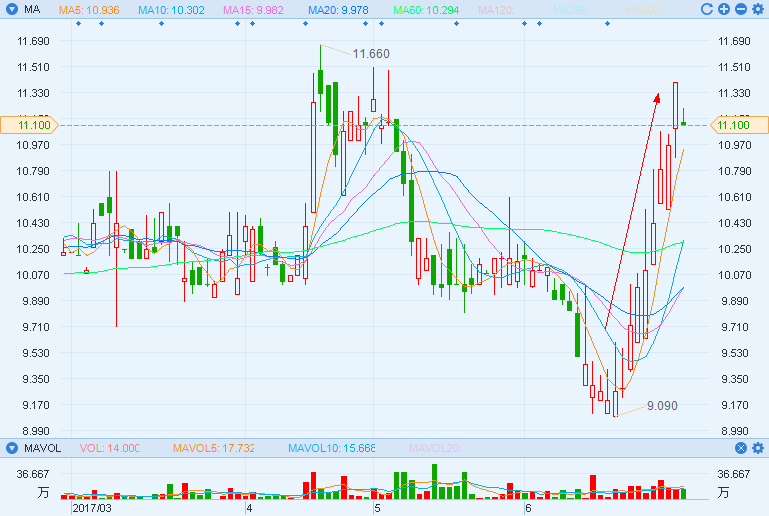Close the MAVOL indicator panel
The image size is (769, 516).
[741, 448]
